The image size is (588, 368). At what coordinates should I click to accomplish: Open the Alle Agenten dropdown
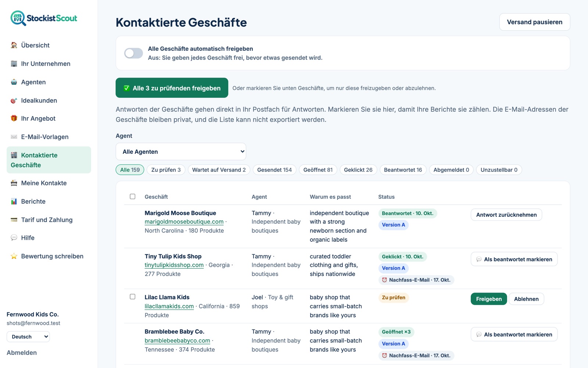click(181, 152)
